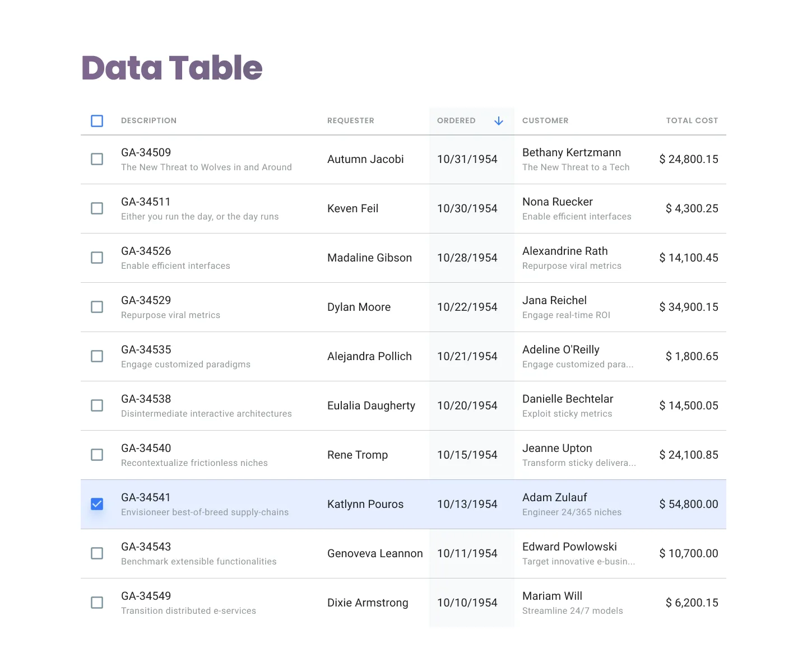Select the $ 6,200.15 total cost cell
The image size is (807, 672).
[692, 603]
